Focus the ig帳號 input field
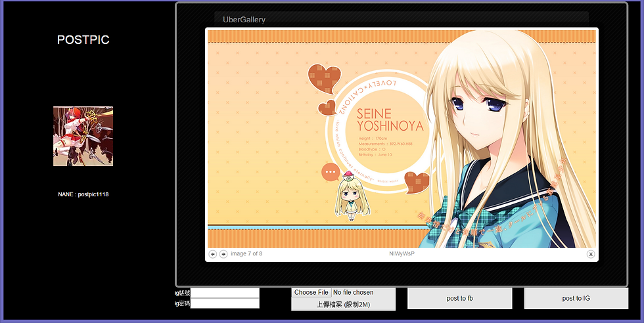The width and height of the screenshot is (644, 323). (225, 293)
